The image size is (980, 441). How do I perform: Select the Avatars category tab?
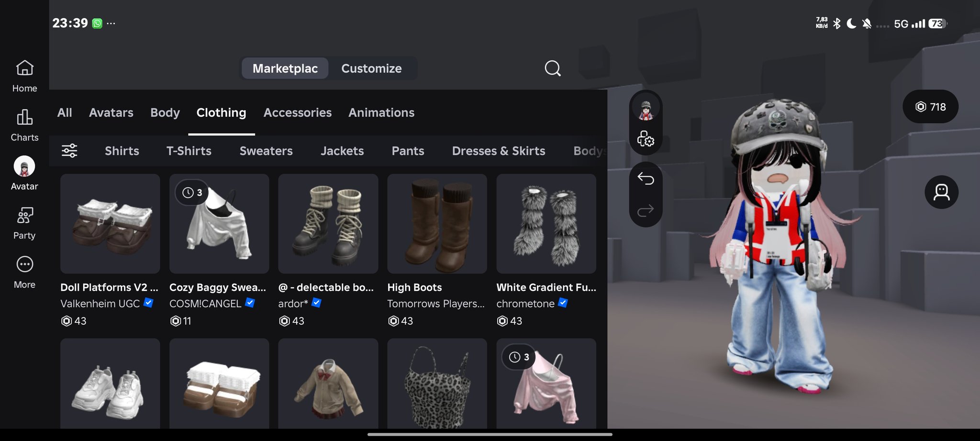(x=111, y=113)
